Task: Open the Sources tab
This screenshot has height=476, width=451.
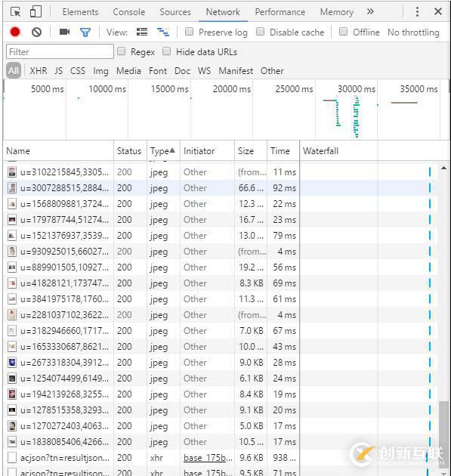Action: pos(175,12)
